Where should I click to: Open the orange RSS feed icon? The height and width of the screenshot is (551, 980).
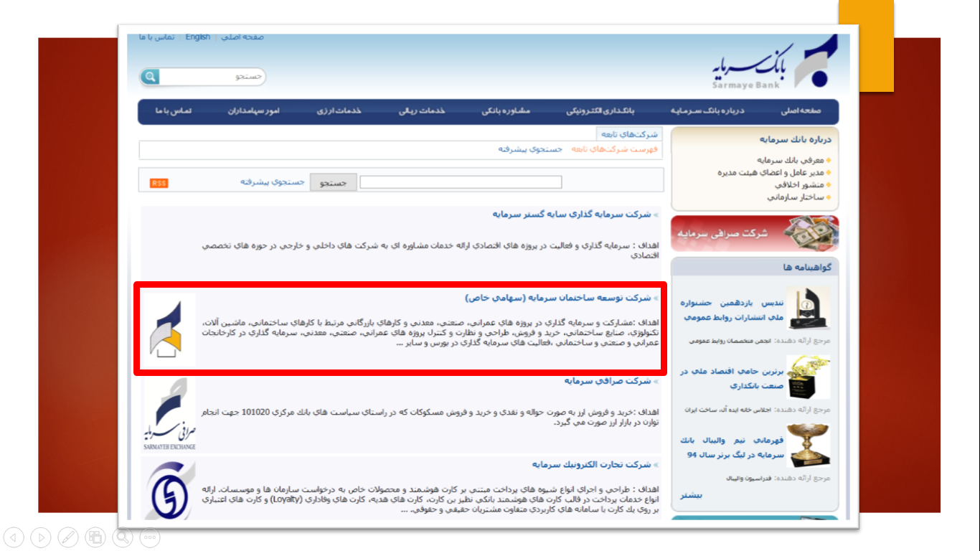point(159,183)
